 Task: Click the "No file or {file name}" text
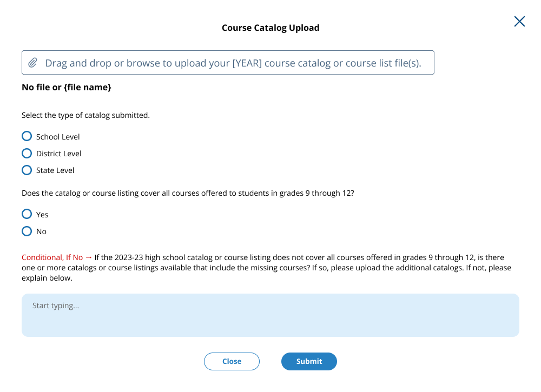67,87
